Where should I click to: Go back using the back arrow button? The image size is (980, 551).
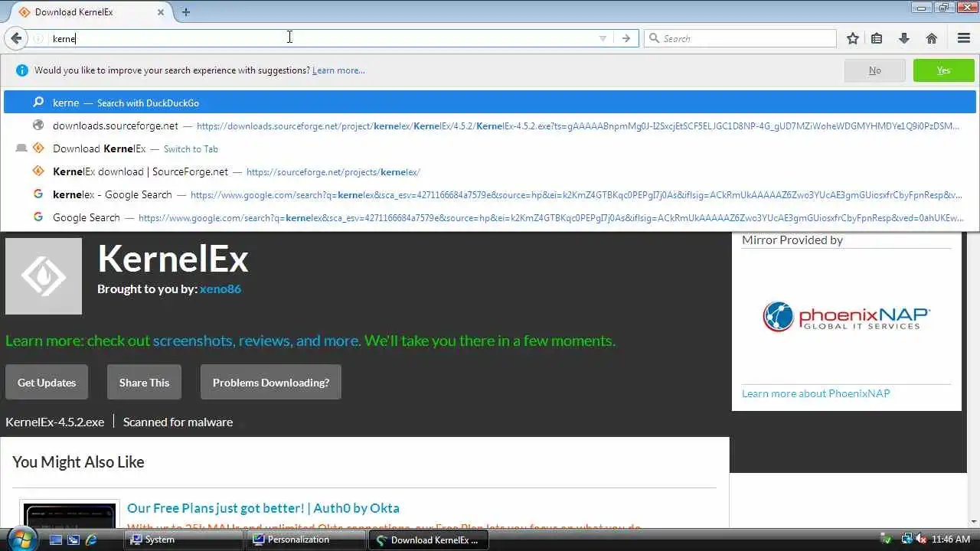pyautogui.click(x=16, y=38)
